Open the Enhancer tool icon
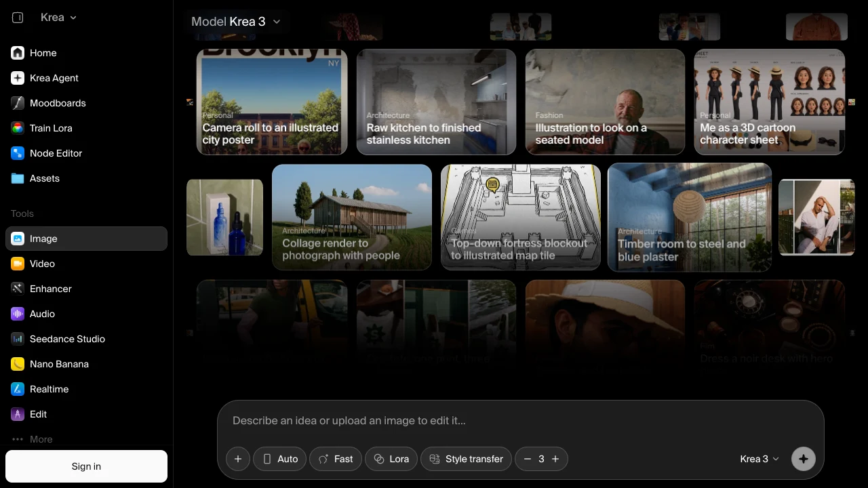Image resolution: width=868 pixels, height=488 pixels. [18, 289]
